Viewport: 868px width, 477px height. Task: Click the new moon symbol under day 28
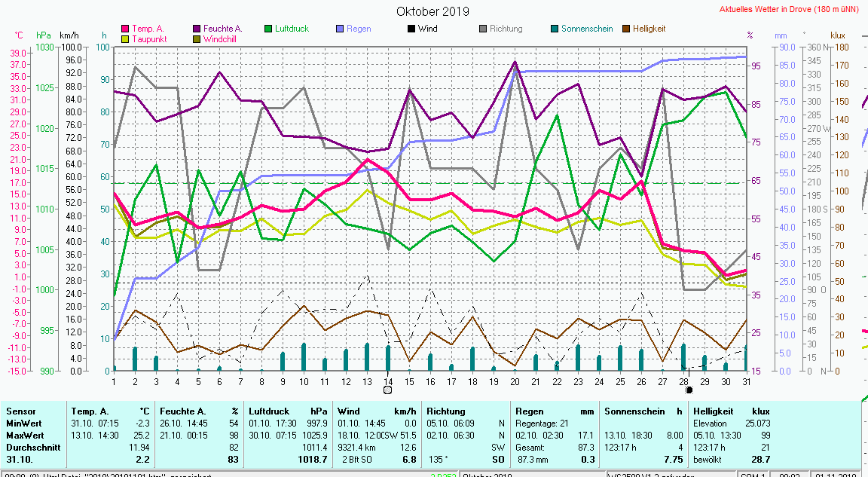(x=688, y=390)
